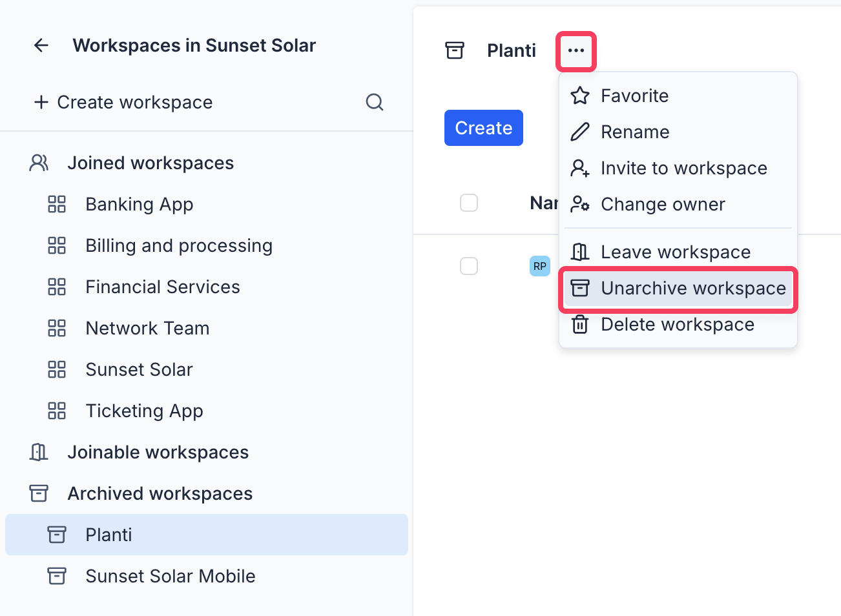Click the RP avatar badge
This screenshot has height=616, width=841.
click(539, 266)
